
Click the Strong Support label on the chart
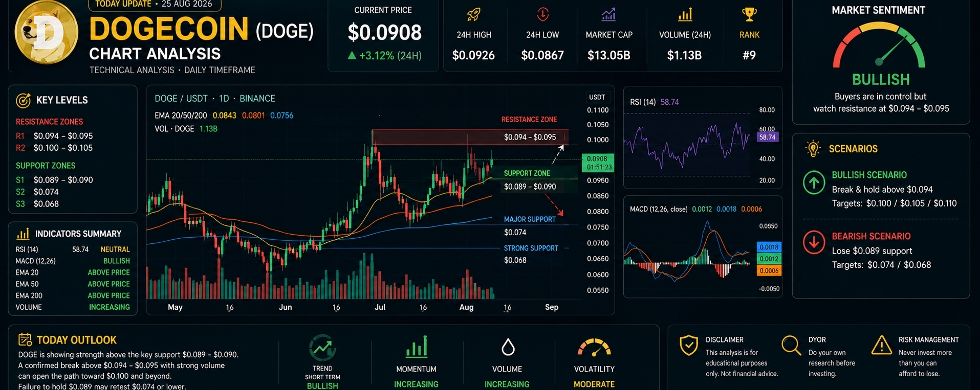[x=531, y=248]
